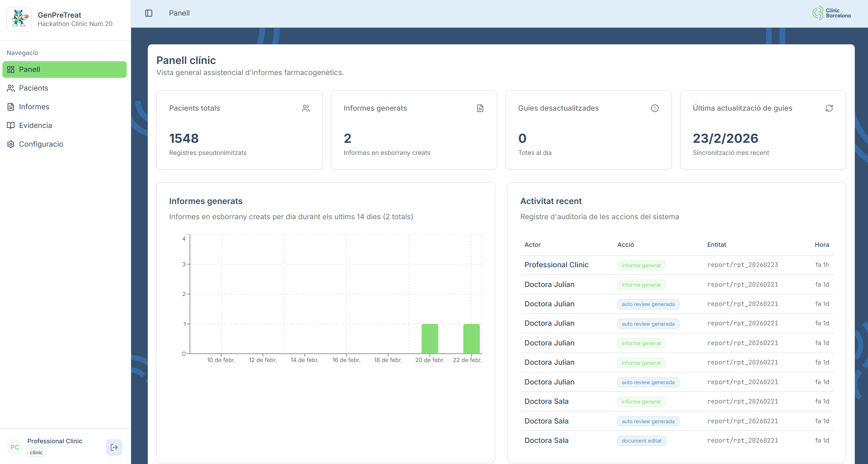868x464 pixels.
Task: Click the document editat badge
Action: 641,441
